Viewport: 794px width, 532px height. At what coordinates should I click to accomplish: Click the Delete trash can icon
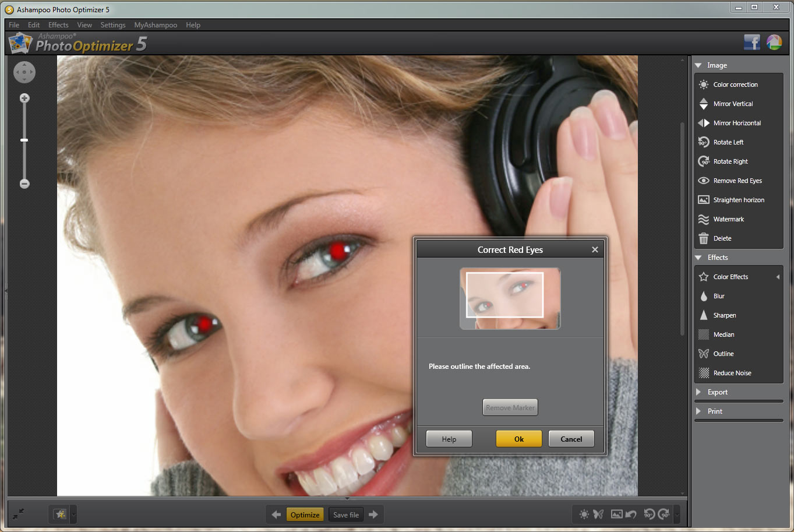704,238
